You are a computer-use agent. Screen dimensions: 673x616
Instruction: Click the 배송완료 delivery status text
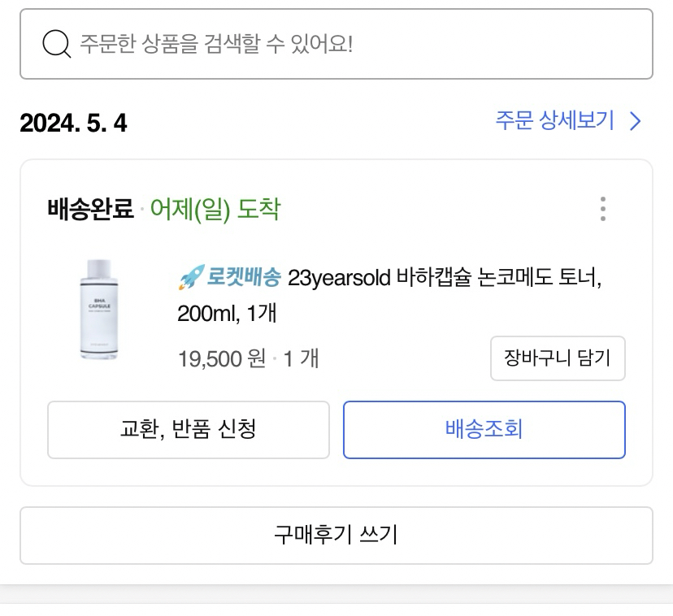coord(90,209)
